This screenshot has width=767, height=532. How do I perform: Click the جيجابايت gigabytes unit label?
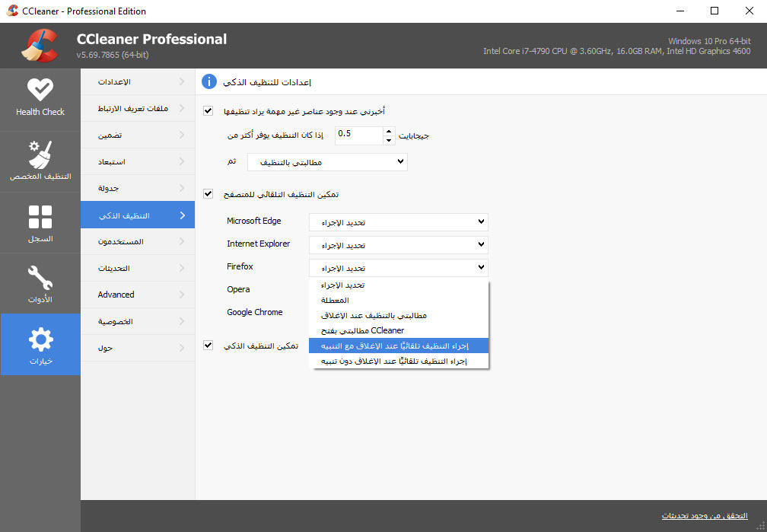point(414,136)
